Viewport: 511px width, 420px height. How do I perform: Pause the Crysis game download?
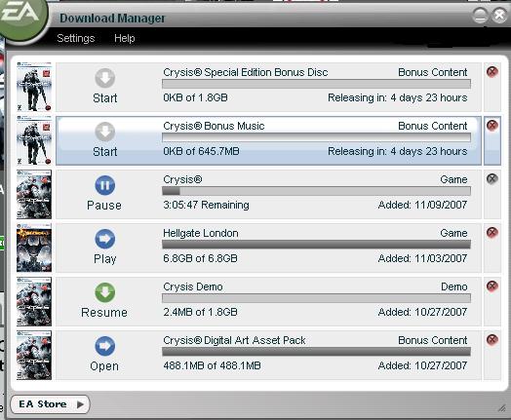[x=105, y=185]
